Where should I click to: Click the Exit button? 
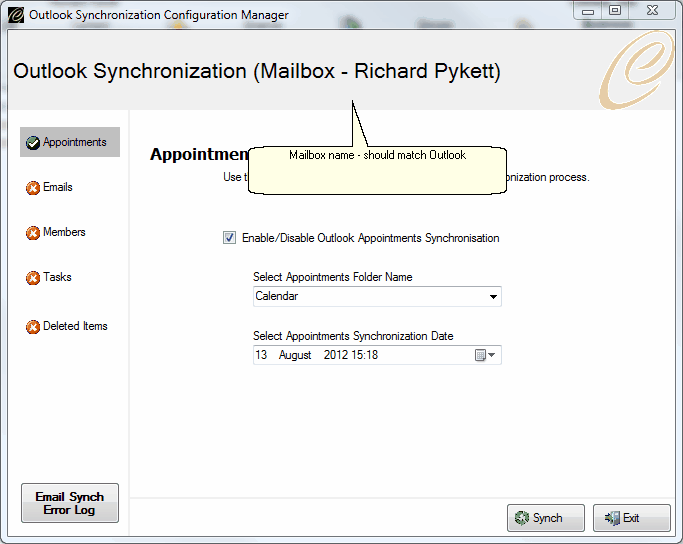[632, 518]
